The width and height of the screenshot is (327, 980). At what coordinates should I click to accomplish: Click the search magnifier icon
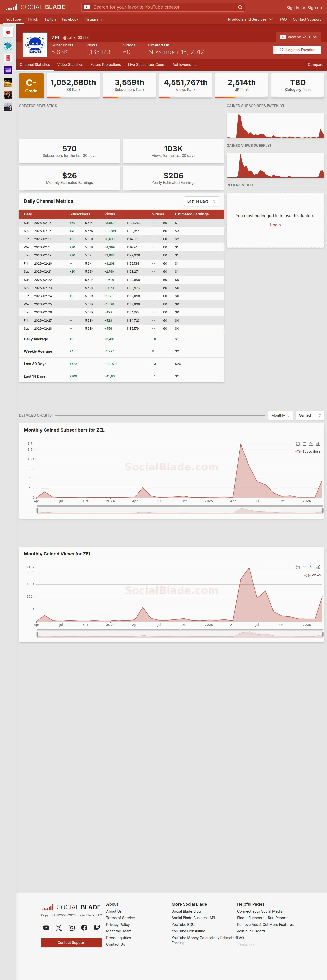tap(240, 7)
